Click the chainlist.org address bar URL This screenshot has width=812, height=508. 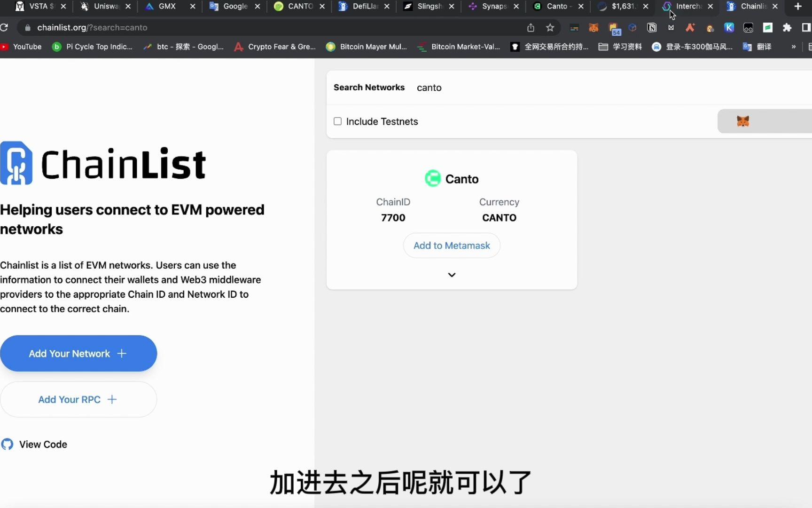[92, 28]
